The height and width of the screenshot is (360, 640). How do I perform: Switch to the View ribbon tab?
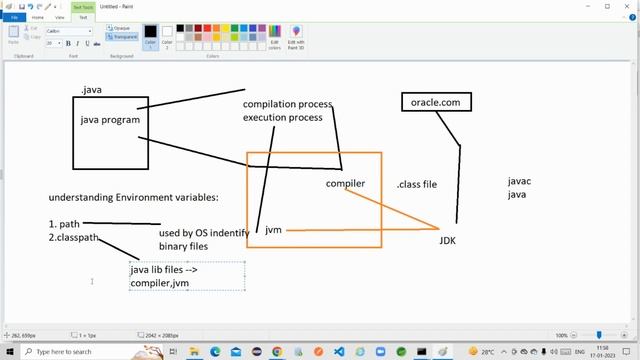click(60, 18)
